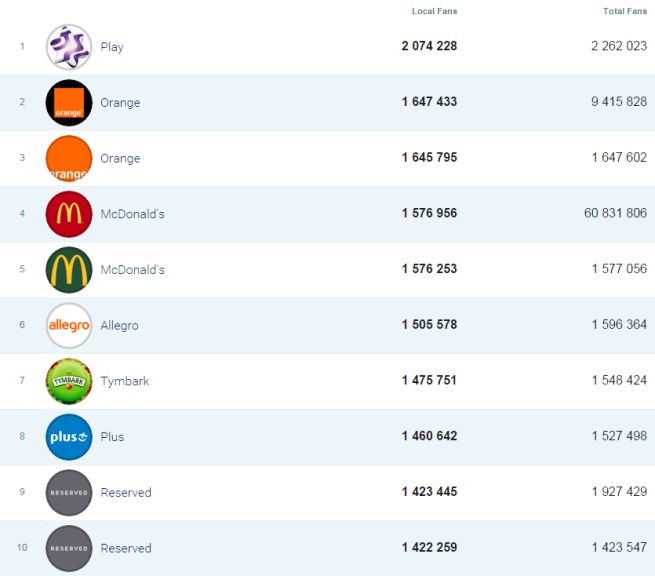Click the Orange logo with black background
655x576 pixels.
pyautogui.click(x=69, y=103)
